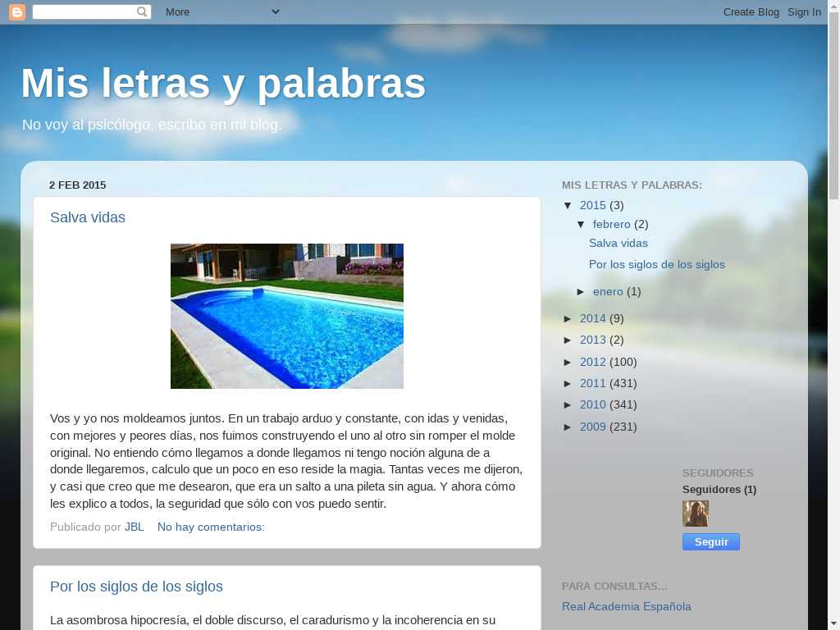Open the Por los siglos de los siglos post title
The image size is (840, 630).
[x=137, y=587]
